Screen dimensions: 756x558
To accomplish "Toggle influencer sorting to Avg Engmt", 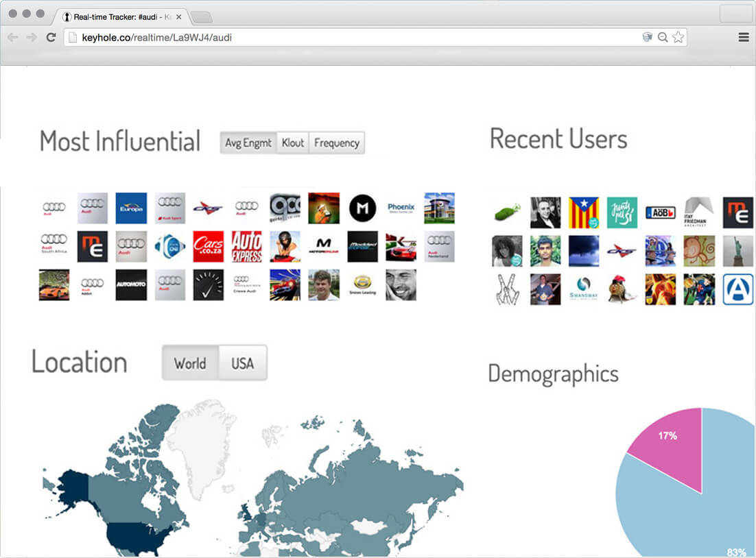I will (248, 143).
